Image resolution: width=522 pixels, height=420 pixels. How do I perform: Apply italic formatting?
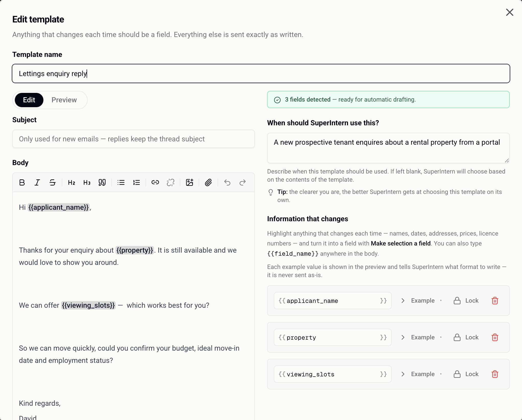[x=37, y=182]
